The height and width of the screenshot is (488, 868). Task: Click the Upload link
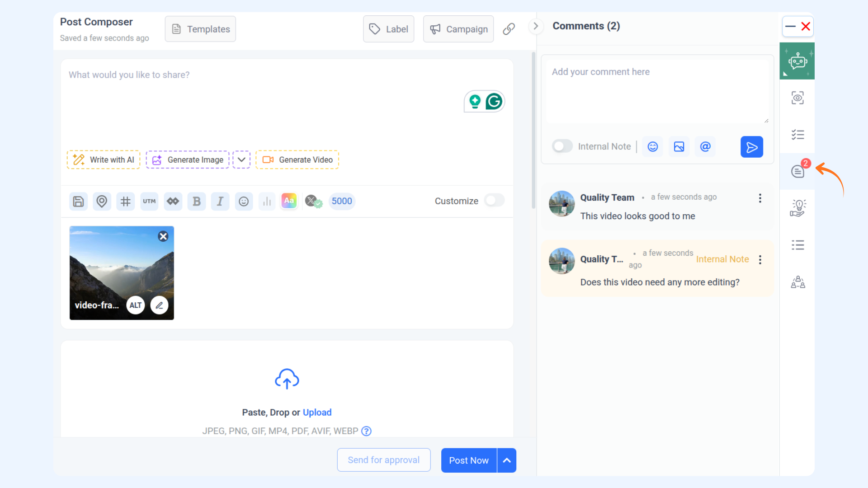317,412
